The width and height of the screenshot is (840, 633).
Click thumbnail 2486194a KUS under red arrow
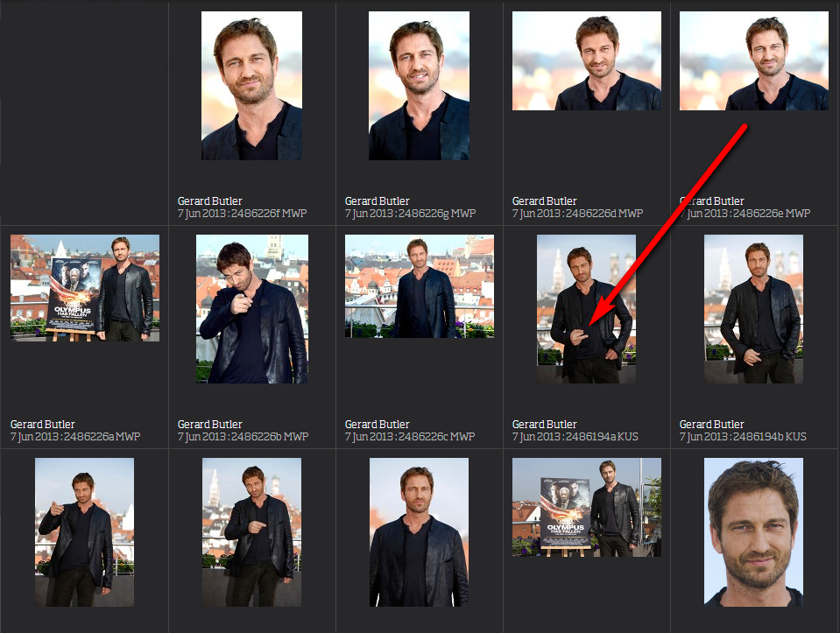pyautogui.click(x=586, y=309)
